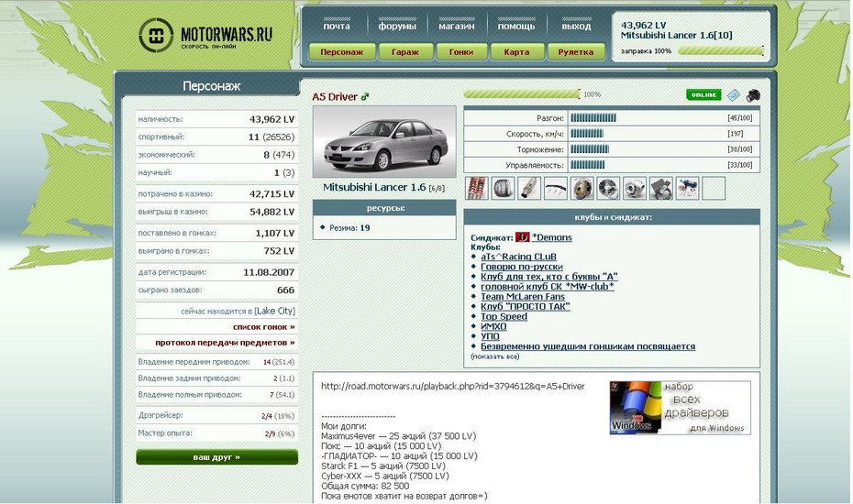853x504 pixels.
Task: Click the Mitsubishi Lancer car image
Action: [x=384, y=141]
